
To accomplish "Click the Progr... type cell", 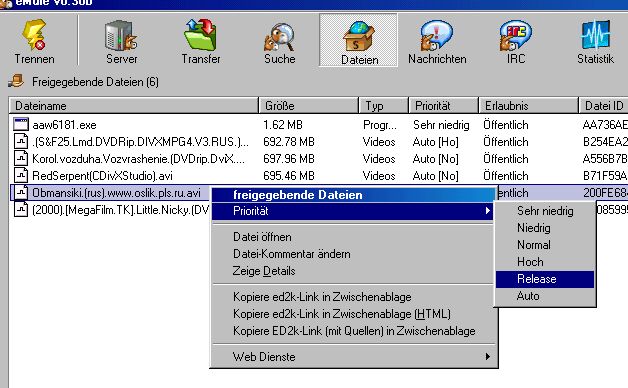I will point(380,125).
